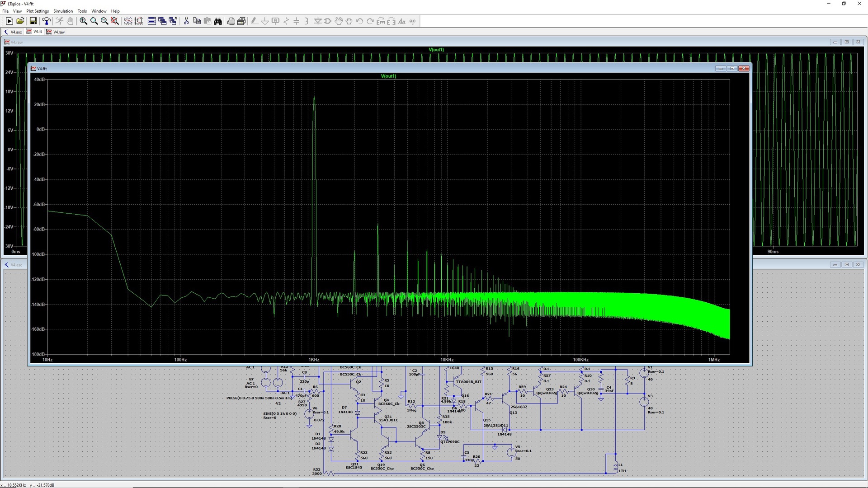The width and height of the screenshot is (868, 488).
Task: Click the Tile Windows toolbar icon
Action: click(152, 21)
